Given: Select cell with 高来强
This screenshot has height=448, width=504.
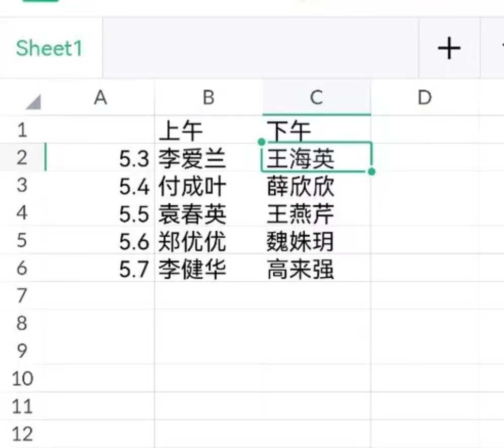Looking at the screenshot, I should [316, 268].
